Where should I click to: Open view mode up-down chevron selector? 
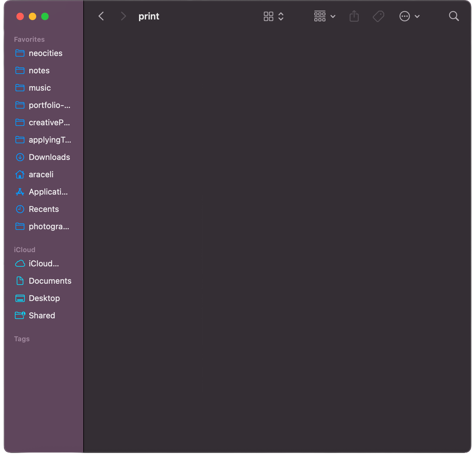click(281, 16)
